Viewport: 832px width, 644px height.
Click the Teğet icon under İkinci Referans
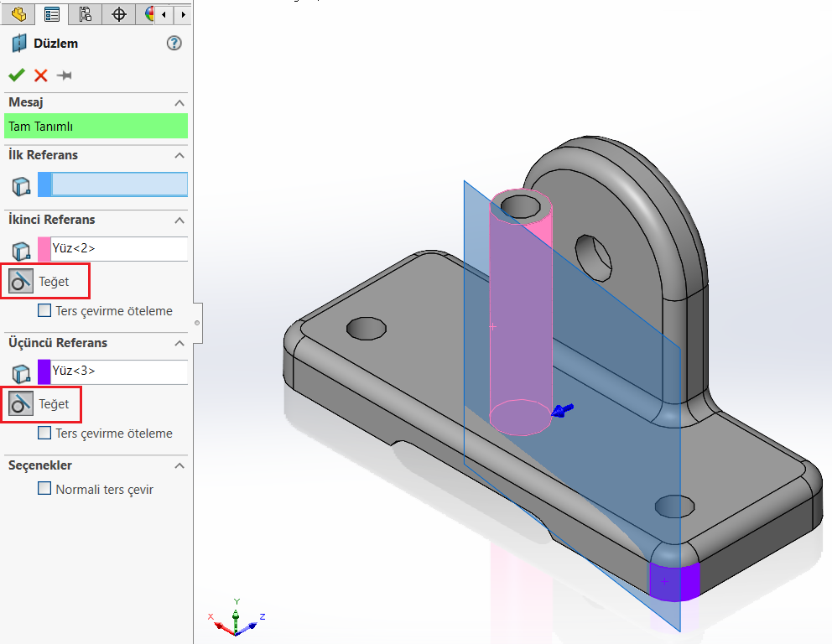[21, 282]
